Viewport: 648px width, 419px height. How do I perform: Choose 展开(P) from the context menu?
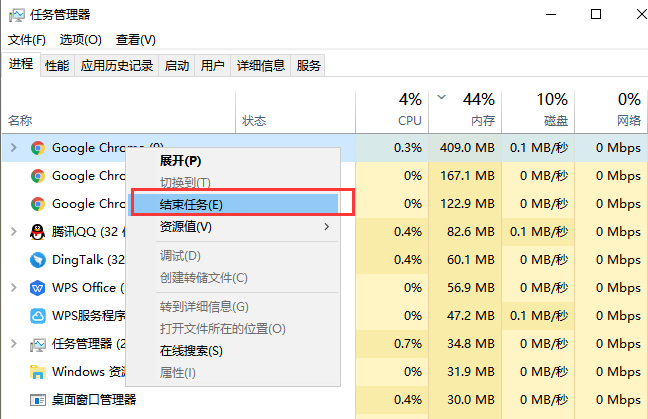click(180, 160)
